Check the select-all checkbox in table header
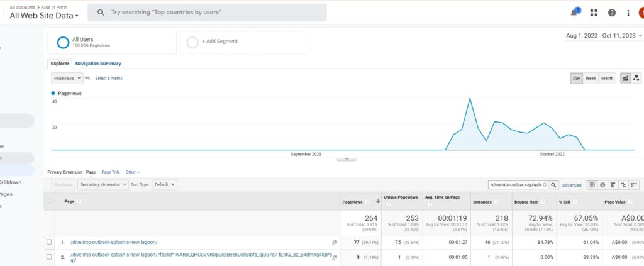 tap(49, 201)
